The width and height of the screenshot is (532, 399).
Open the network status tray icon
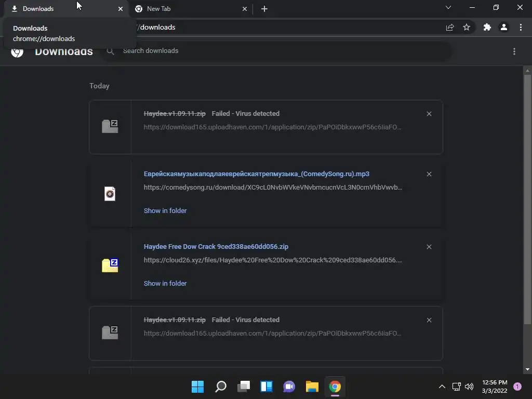[456, 387]
